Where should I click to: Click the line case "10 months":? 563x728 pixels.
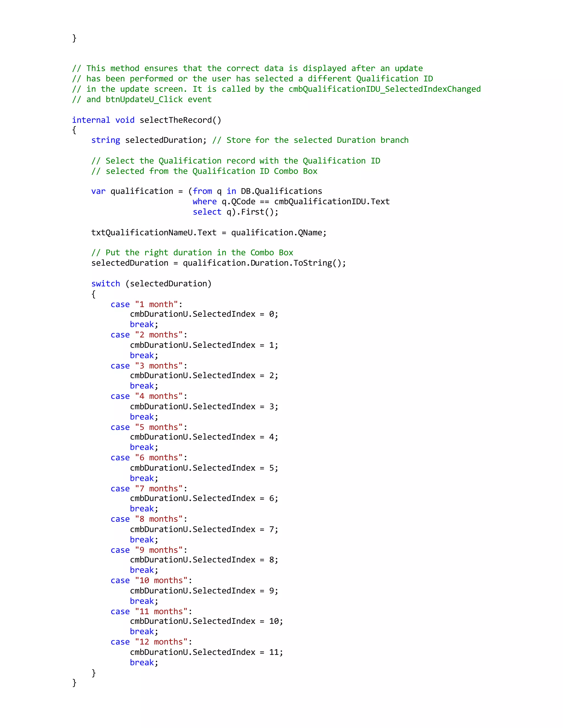coord(151,580)
